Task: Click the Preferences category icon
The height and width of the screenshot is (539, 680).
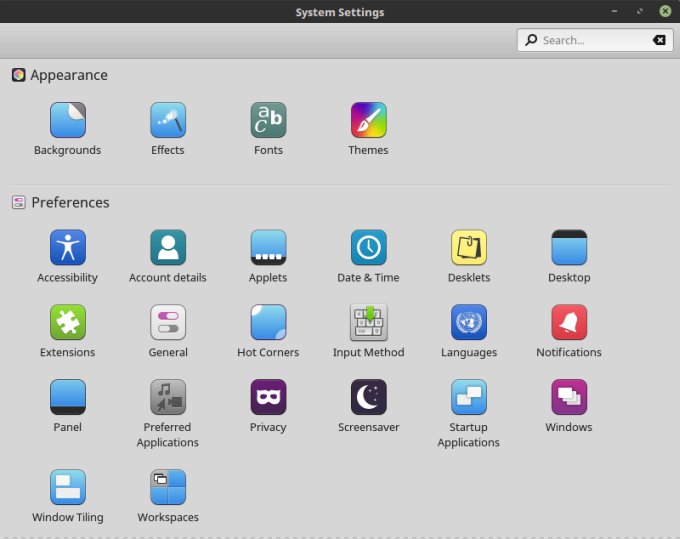Action: click(18, 202)
